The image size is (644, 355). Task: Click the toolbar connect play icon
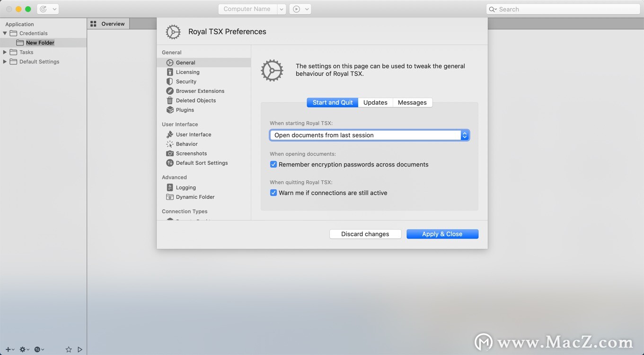pos(296,9)
